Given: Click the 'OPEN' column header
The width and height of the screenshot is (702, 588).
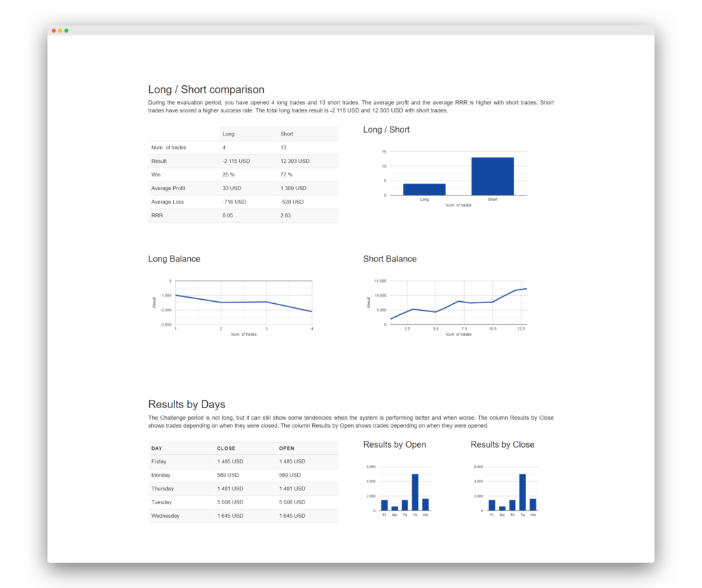Looking at the screenshot, I should [x=287, y=448].
